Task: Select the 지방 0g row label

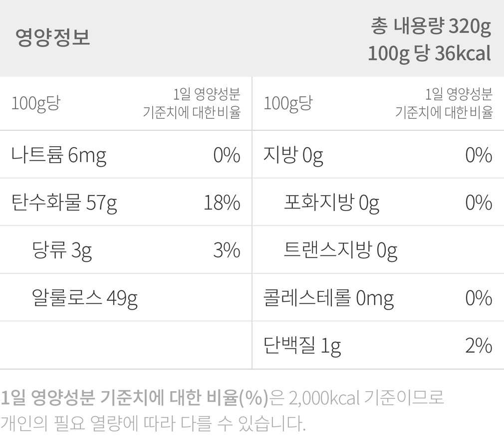Action: 293,156
